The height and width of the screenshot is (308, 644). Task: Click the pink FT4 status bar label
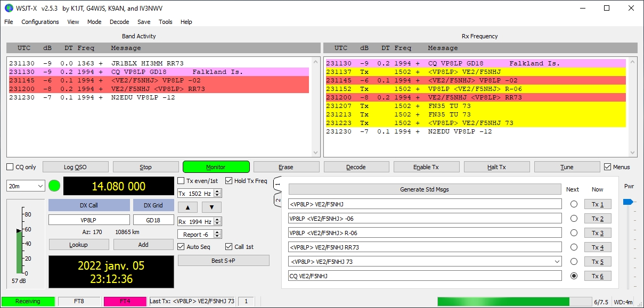pos(125,302)
